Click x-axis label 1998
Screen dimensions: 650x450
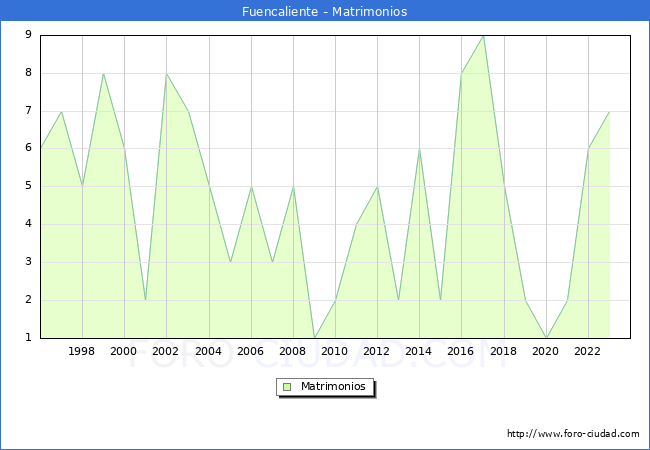[81, 351]
